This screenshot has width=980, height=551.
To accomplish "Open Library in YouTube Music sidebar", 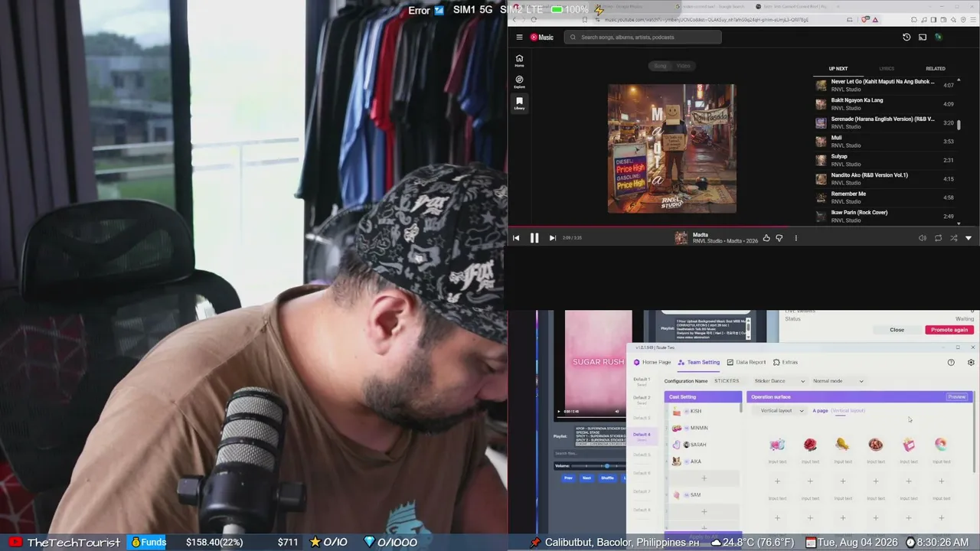I will (519, 103).
